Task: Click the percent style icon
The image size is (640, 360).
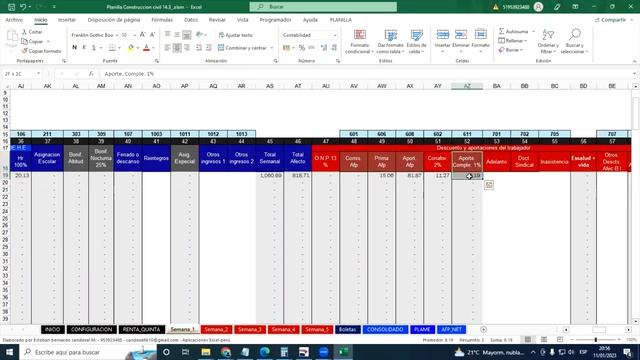Action: (302, 48)
